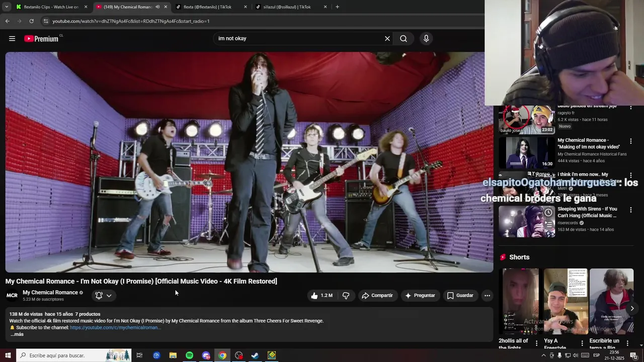
Task: Click the Guardar save button
Action: click(x=460, y=296)
